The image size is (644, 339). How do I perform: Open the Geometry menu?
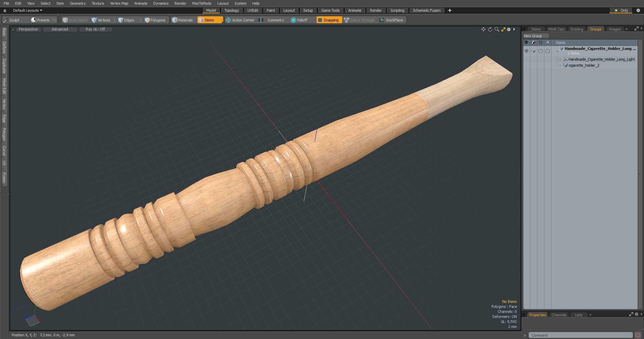point(77,3)
